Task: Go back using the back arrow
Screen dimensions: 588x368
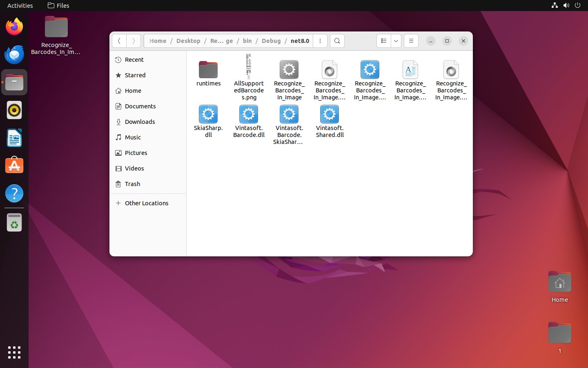Action: pos(119,41)
